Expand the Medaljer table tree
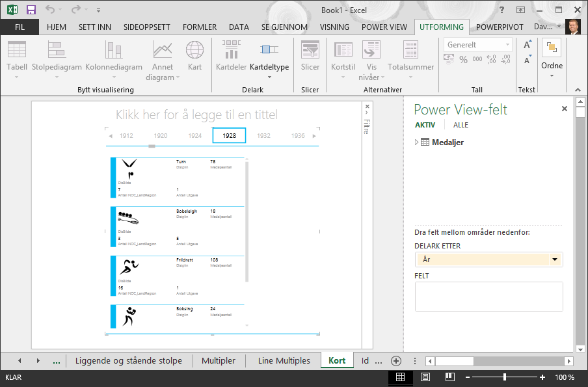The image size is (588, 387). 416,142
